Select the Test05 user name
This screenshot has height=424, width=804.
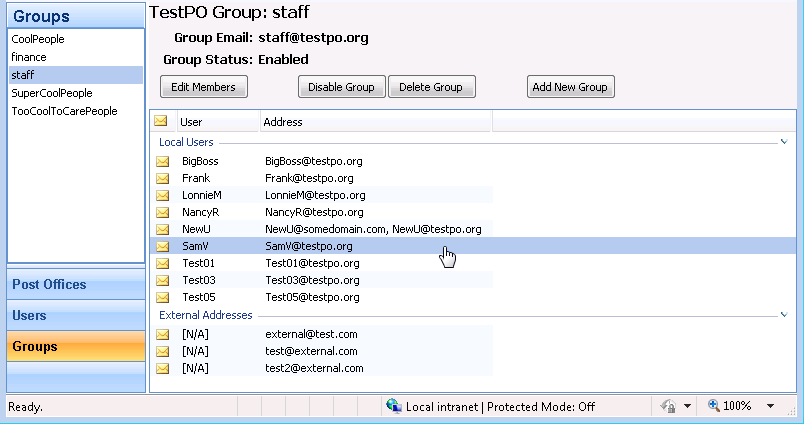tap(199, 297)
